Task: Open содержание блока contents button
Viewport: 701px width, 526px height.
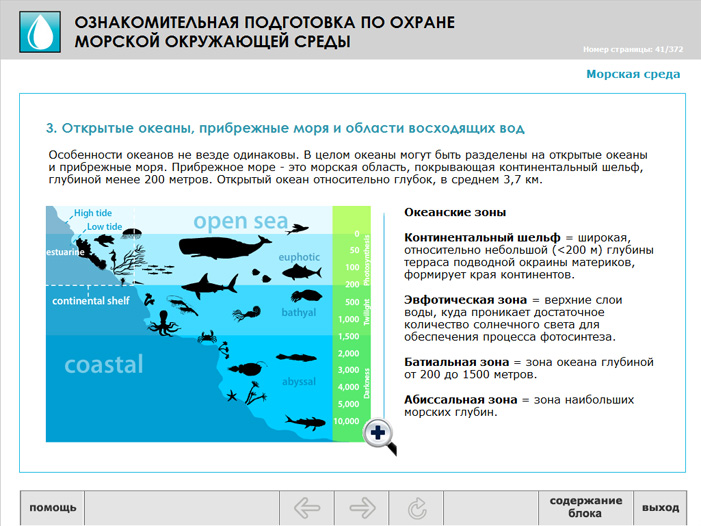Action: [x=586, y=508]
